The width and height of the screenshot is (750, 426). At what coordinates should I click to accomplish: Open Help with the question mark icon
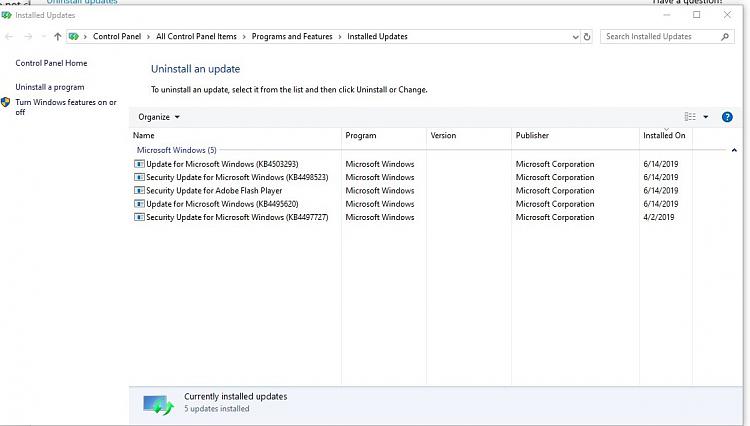[x=727, y=117]
